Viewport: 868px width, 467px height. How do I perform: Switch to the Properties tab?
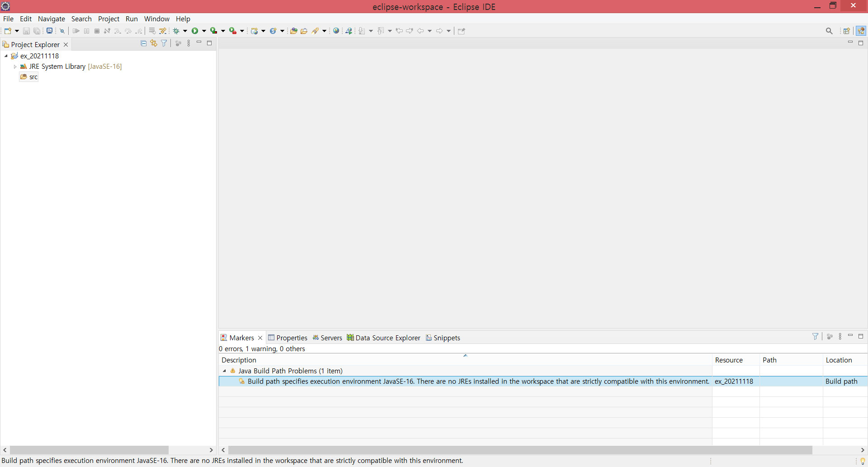288,338
